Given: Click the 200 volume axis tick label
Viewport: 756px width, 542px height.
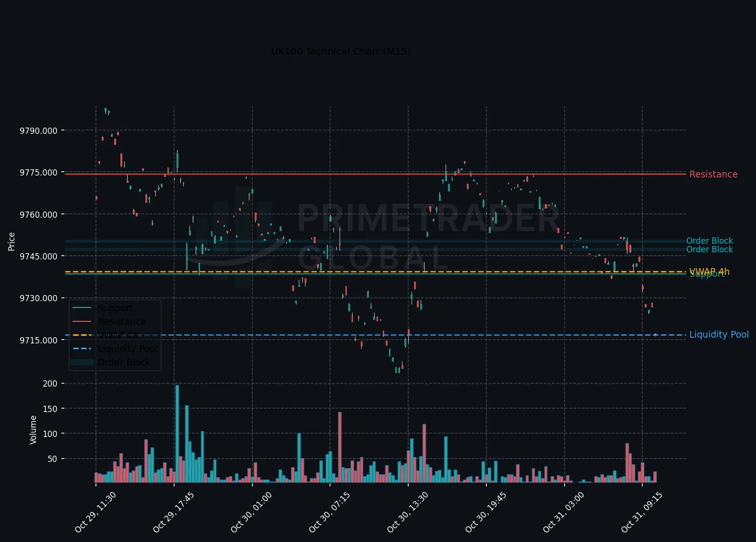Looking at the screenshot, I should click(50, 384).
